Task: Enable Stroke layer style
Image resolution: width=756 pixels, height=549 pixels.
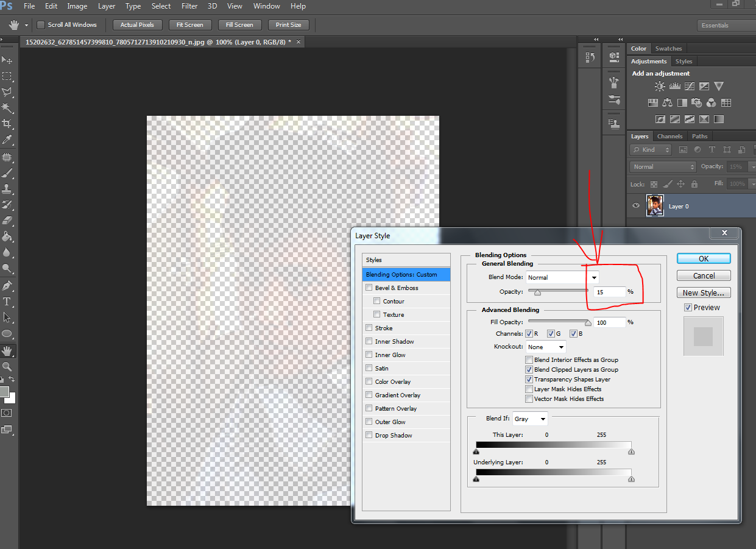Action: tap(369, 328)
